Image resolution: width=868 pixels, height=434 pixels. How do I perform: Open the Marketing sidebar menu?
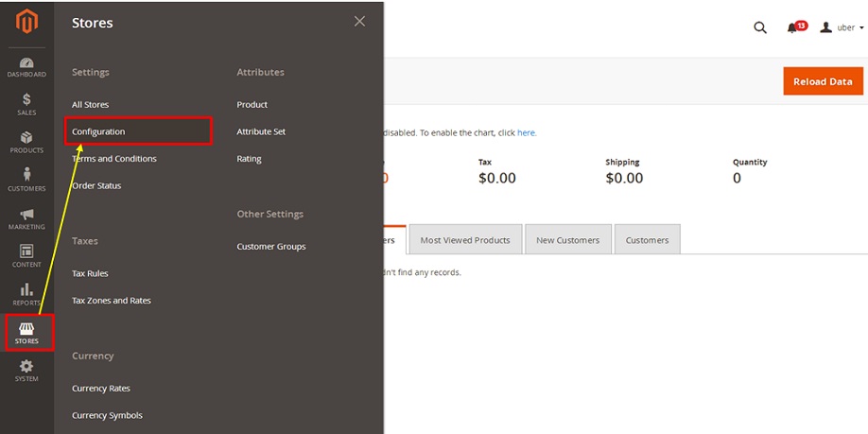click(x=26, y=219)
